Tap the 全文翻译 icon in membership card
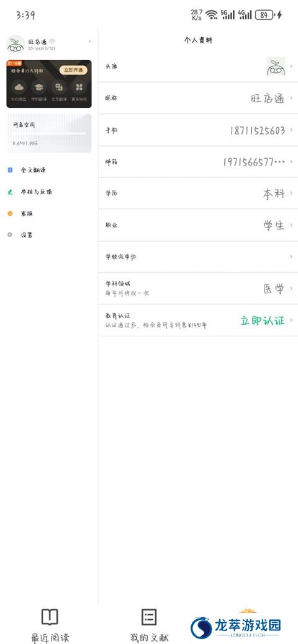Screen dimensions: 298x644 pos(59,87)
